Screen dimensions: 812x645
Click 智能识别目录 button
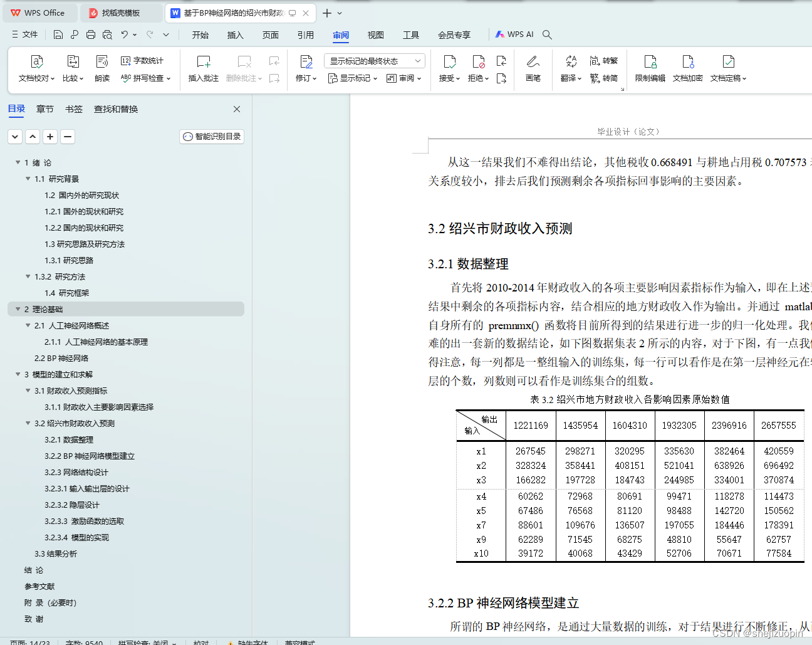click(x=212, y=137)
